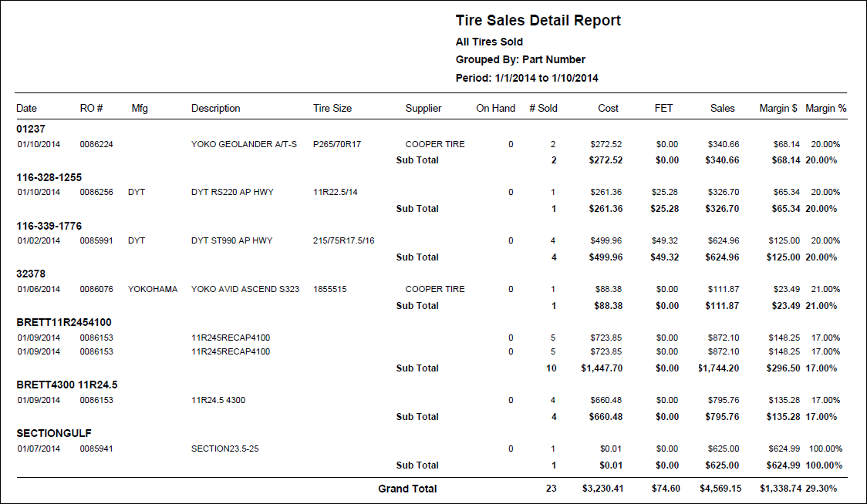Click the Supplier column header
The image size is (867, 504).
click(423, 109)
